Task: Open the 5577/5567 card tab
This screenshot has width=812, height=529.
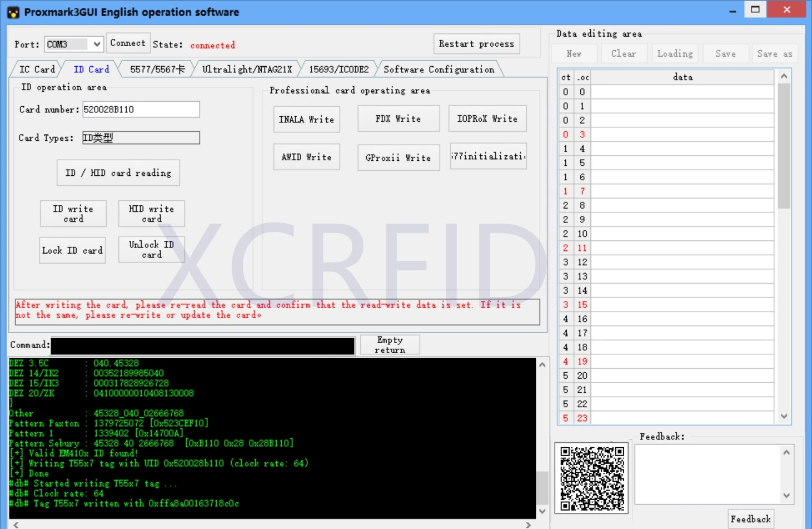Action: (x=157, y=70)
